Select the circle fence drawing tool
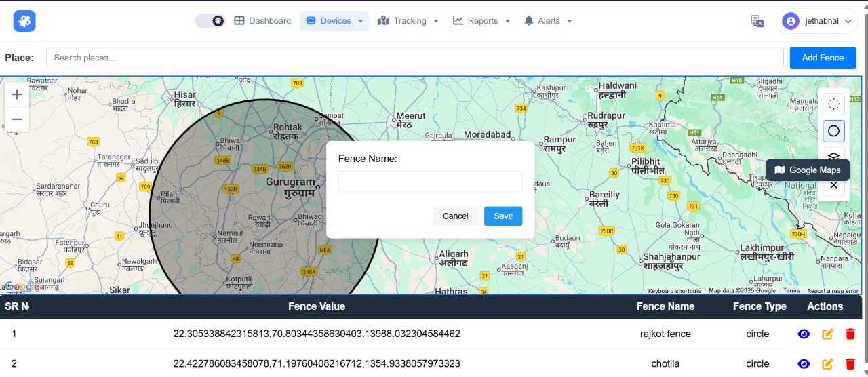Image resolution: width=868 pixels, height=377 pixels. 833,131
